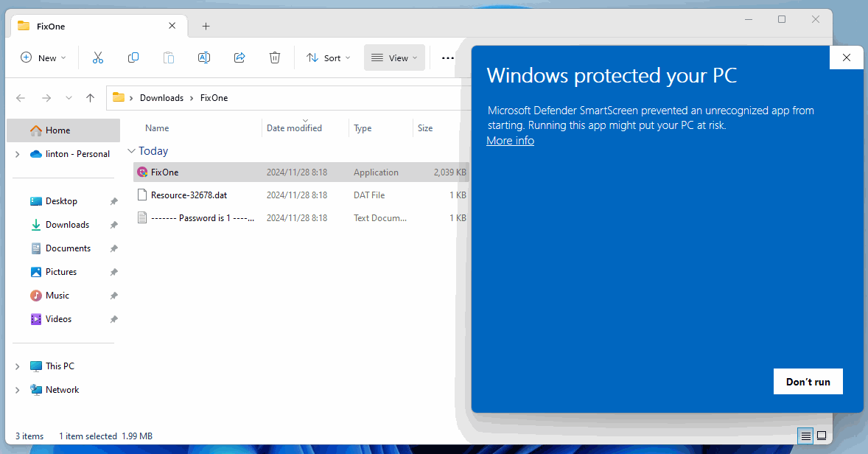Image resolution: width=868 pixels, height=454 pixels.
Task: Go up one folder level
Action: point(90,98)
